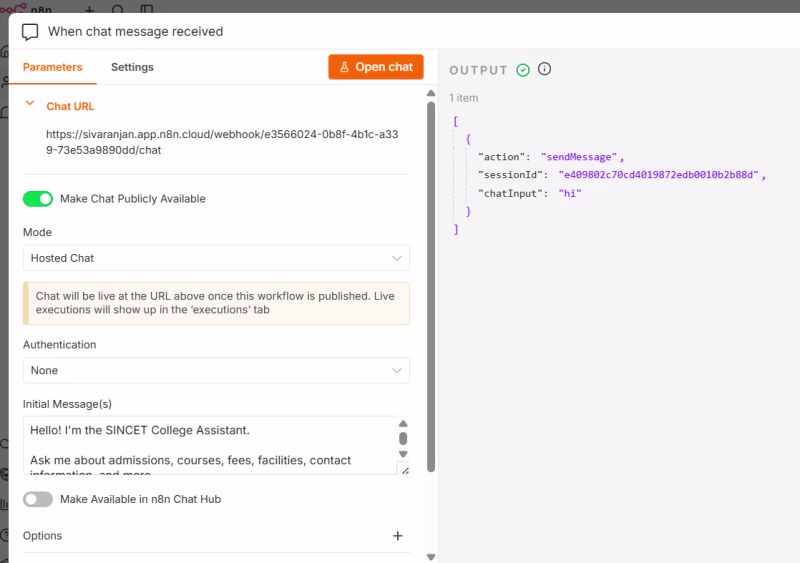This screenshot has width=800, height=563.
Task: Switch to the Settings tab
Action: pyautogui.click(x=132, y=67)
